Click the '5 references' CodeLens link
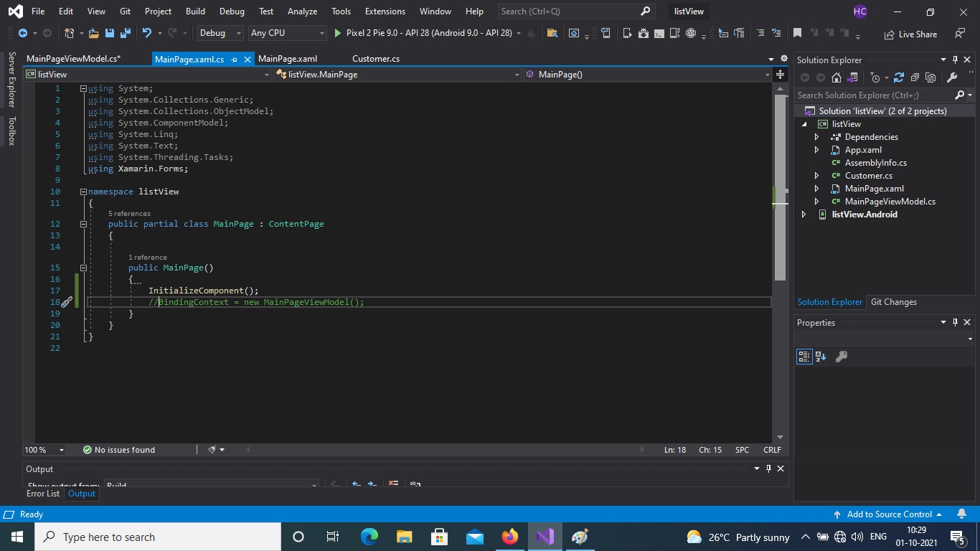Viewport: 980px width, 551px height. pos(129,214)
